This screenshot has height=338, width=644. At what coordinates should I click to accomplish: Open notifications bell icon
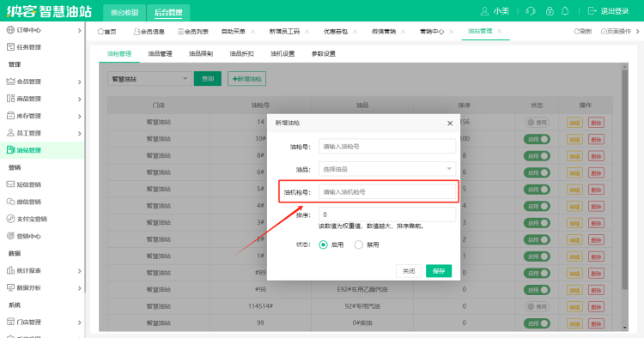(565, 11)
